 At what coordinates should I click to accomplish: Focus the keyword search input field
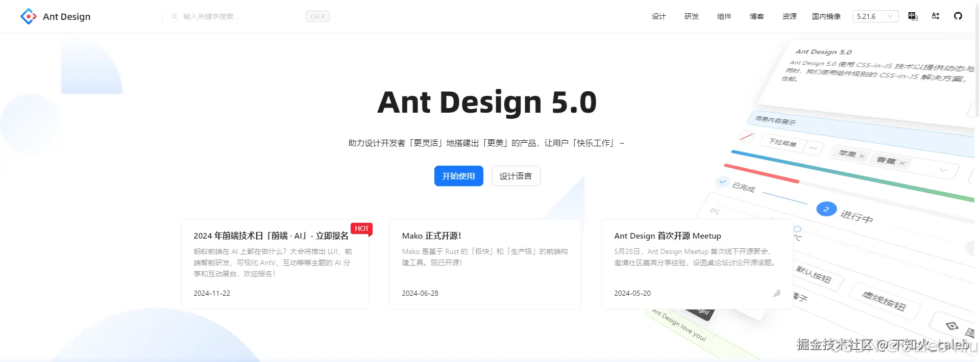point(242,16)
